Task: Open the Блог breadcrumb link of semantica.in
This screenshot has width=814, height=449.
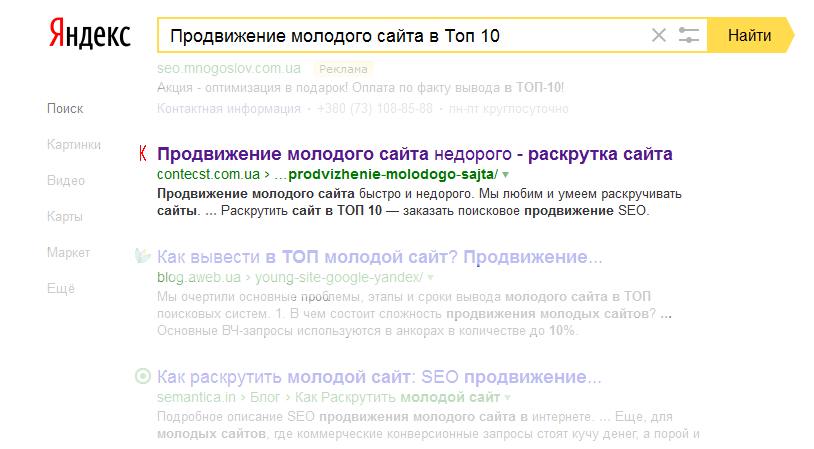Action: 265,398
